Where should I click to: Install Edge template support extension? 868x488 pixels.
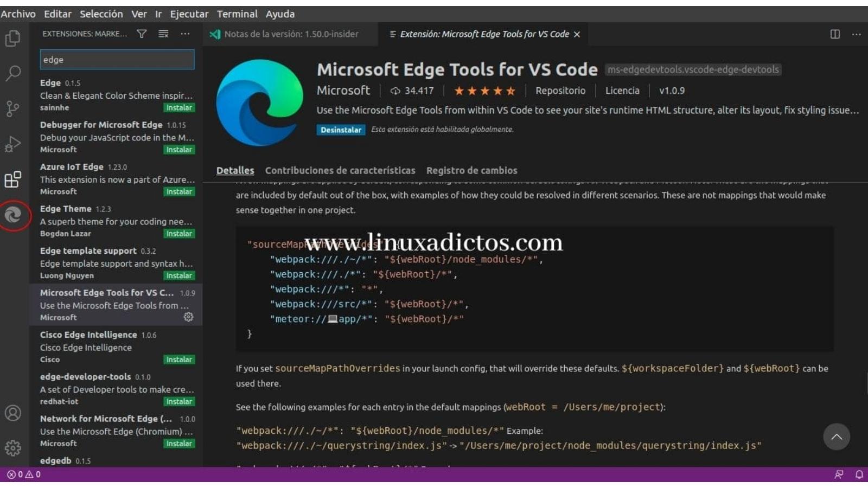click(x=179, y=276)
